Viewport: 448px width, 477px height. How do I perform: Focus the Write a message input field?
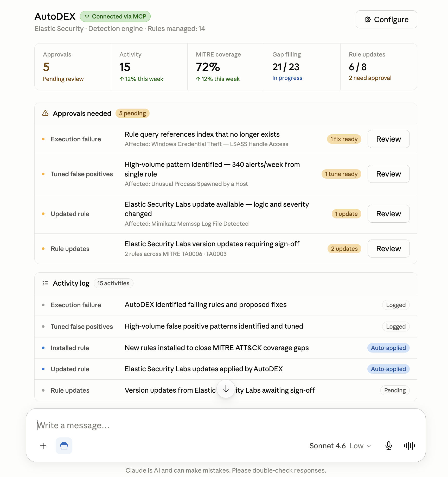pos(226,425)
